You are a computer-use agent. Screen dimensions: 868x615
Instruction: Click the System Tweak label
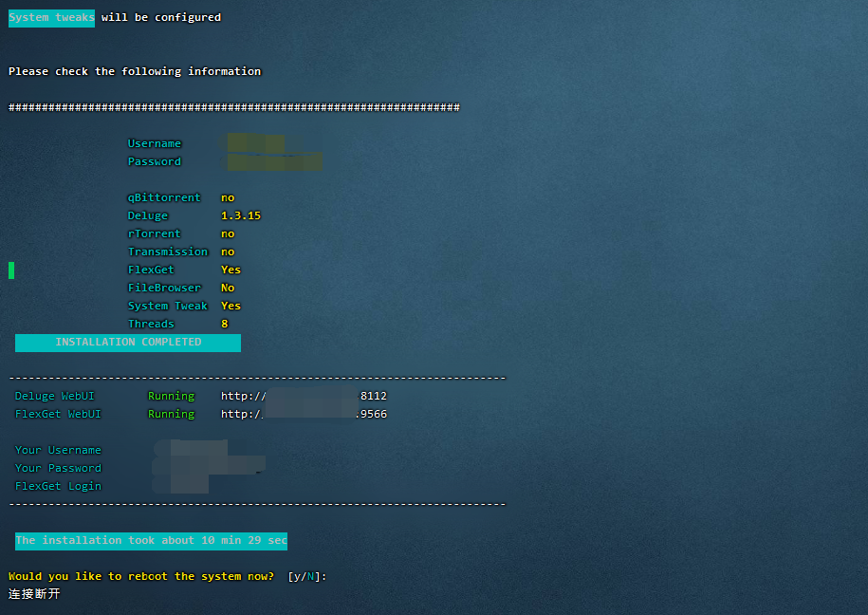168,306
